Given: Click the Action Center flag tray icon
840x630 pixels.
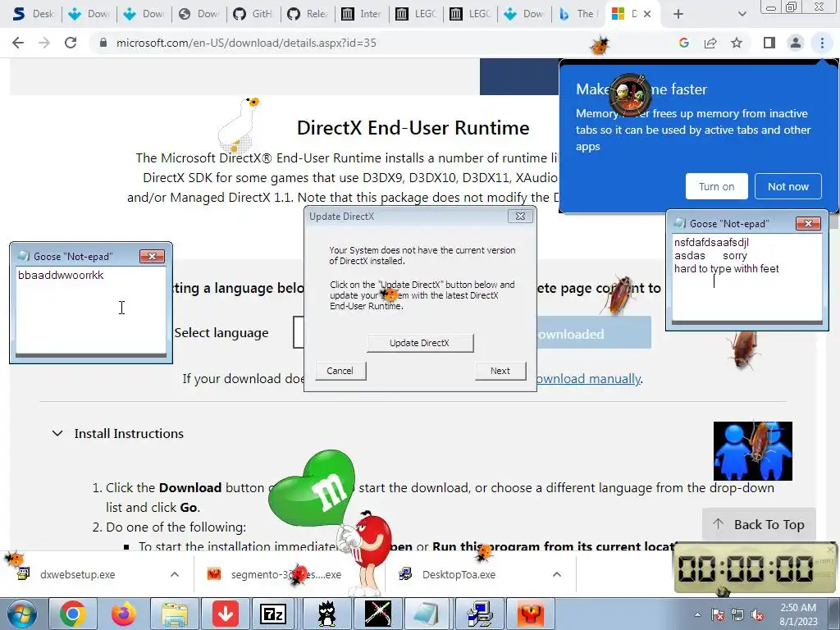Looking at the screenshot, I should click(x=717, y=614).
